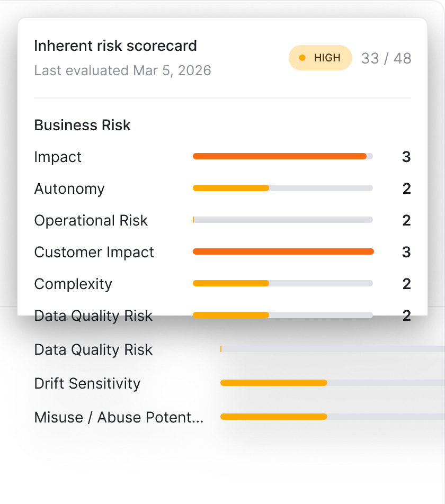
Task: Click the Autonomy row label
Action: point(69,188)
